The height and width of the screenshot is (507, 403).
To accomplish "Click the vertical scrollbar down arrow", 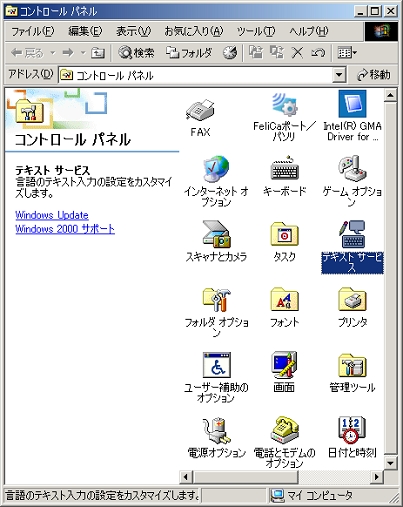I will click(390, 463).
